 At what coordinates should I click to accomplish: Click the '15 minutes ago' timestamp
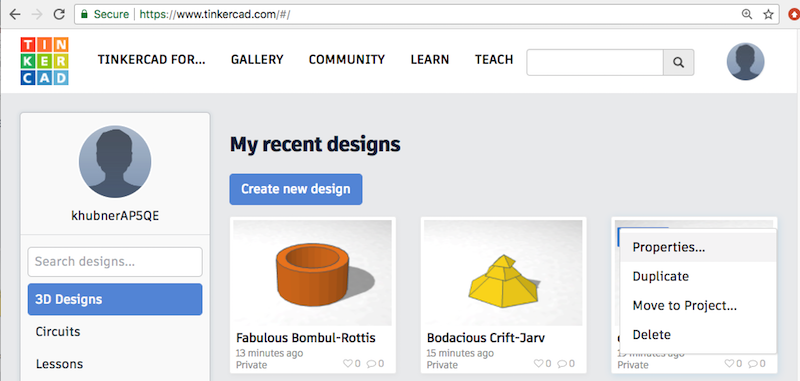tap(460, 353)
